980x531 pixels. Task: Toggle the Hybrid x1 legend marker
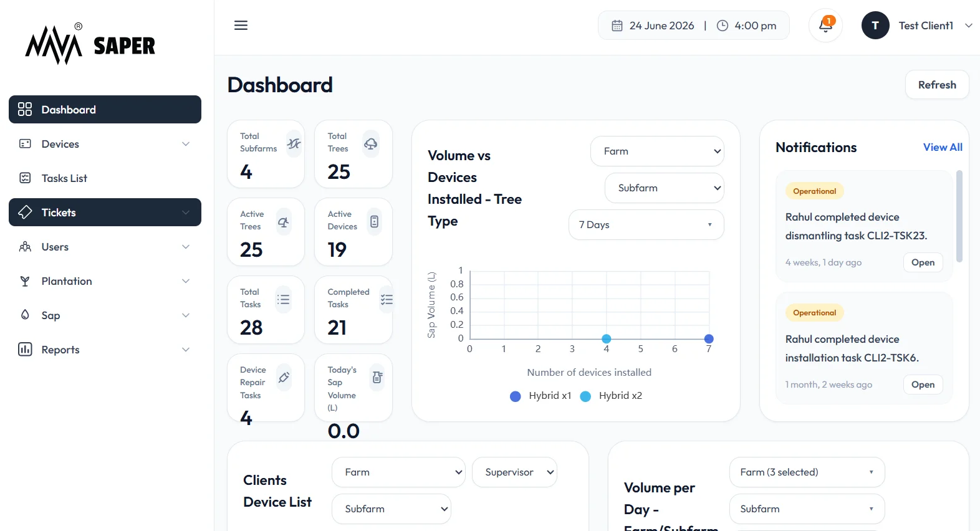pyautogui.click(x=516, y=396)
